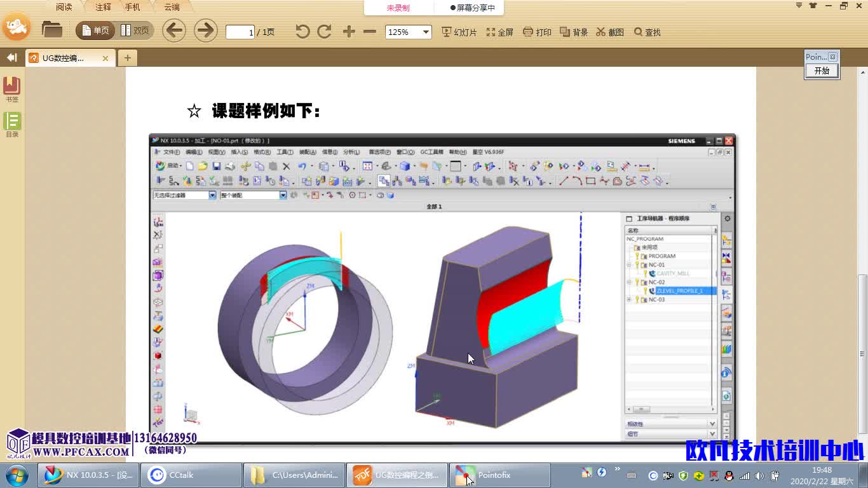Click GC工具箱 in the NX menu bar

(x=431, y=152)
